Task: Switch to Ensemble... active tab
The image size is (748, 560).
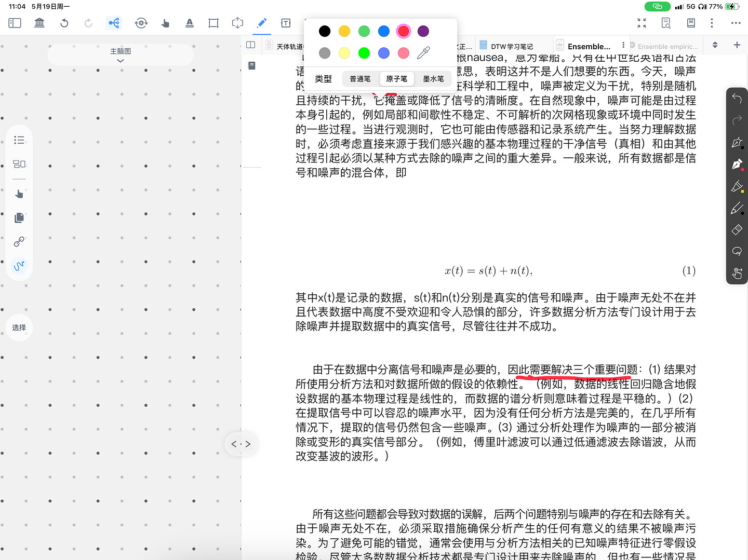Action: click(589, 46)
